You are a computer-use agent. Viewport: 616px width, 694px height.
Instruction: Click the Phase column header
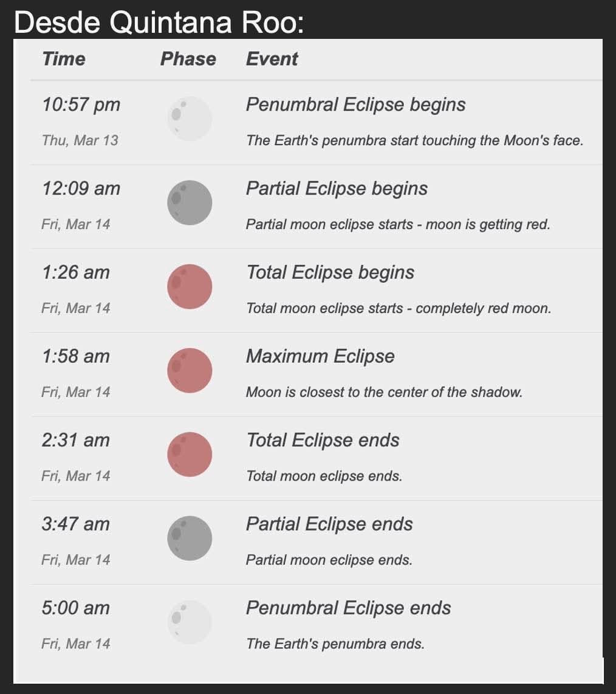tap(188, 59)
